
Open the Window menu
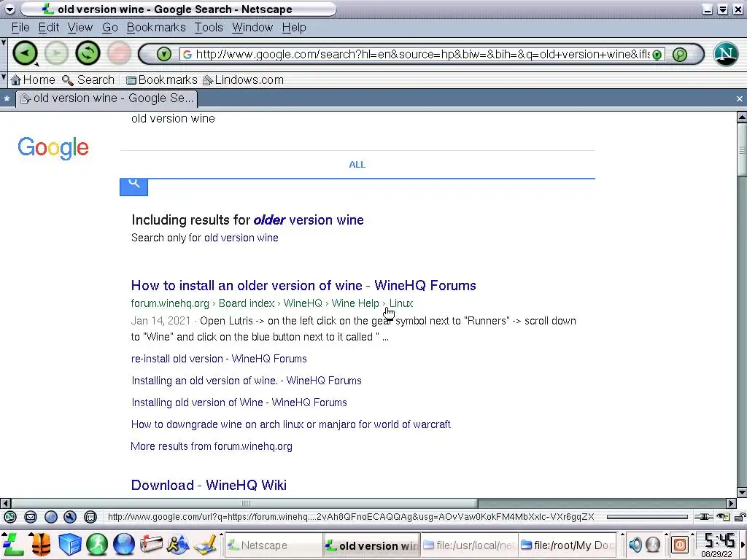[252, 28]
